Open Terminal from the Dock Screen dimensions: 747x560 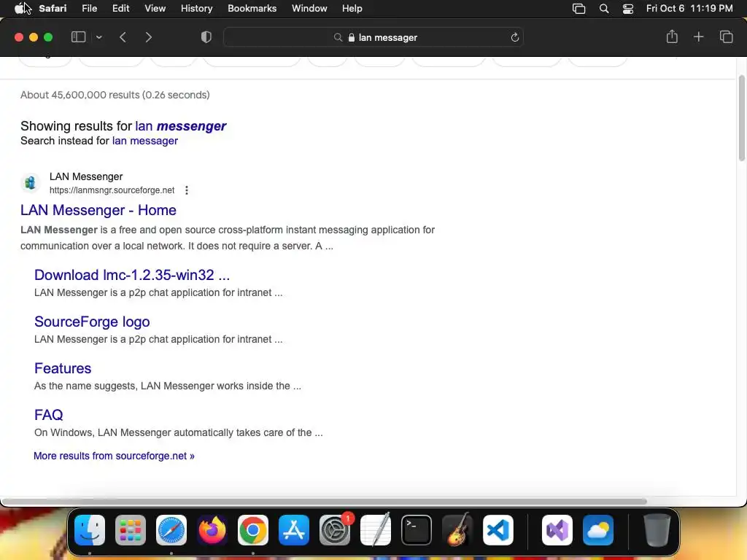(417, 530)
